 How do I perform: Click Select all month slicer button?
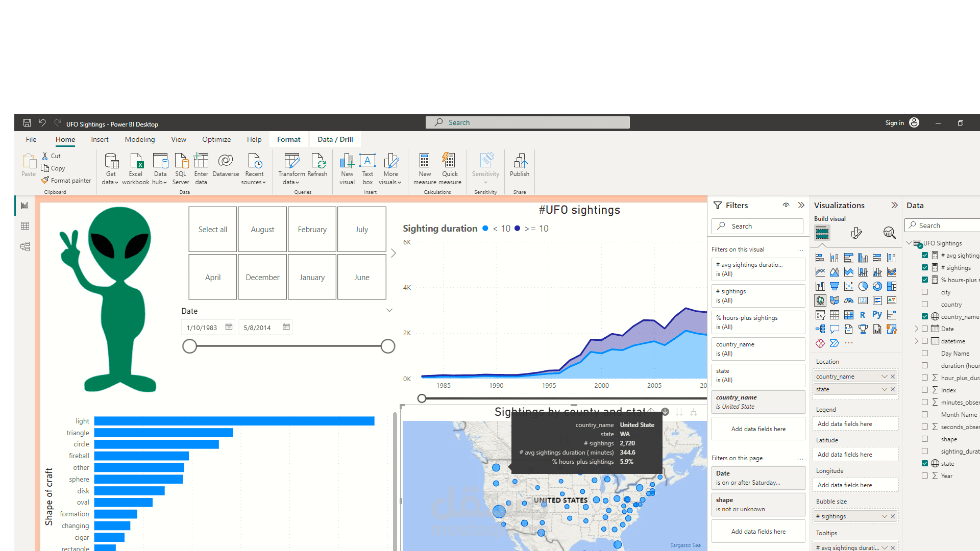point(213,229)
